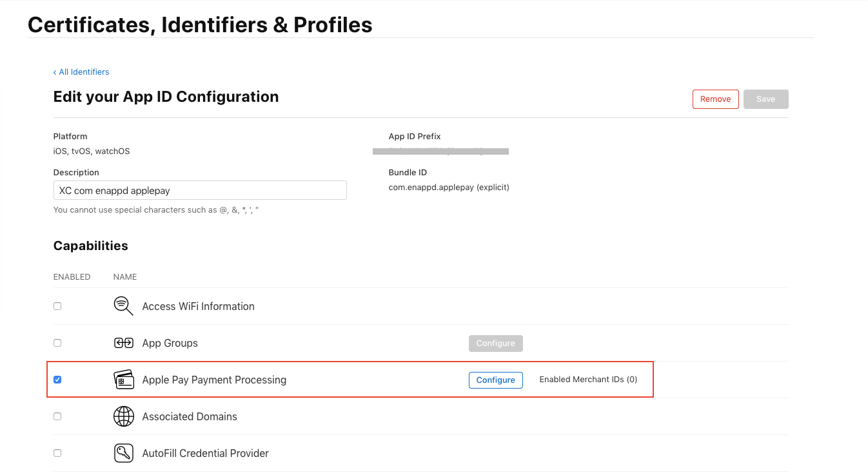Screen dimensions: 868x475
Task: Click the Enabled Merchant IDs (0) label
Action: point(588,379)
